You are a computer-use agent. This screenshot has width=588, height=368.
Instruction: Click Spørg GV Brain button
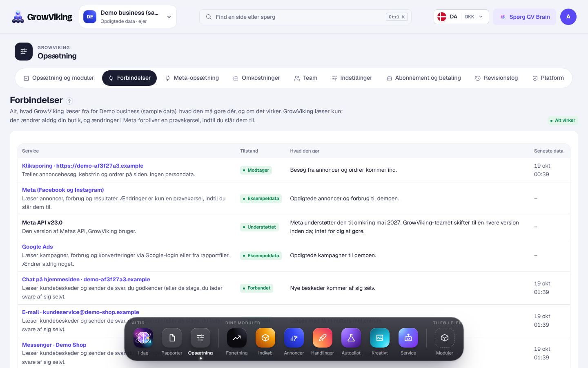(525, 17)
